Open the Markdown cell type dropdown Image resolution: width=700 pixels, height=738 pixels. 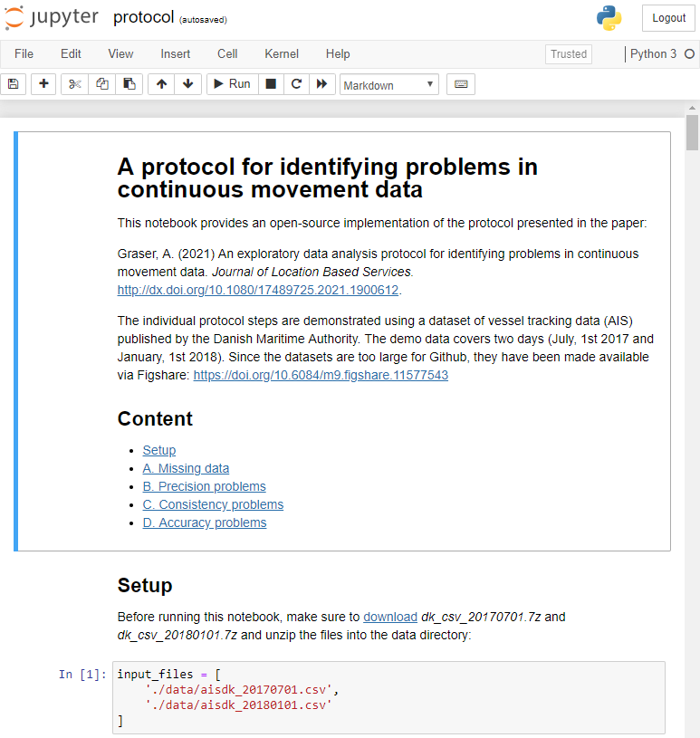click(x=388, y=85)
